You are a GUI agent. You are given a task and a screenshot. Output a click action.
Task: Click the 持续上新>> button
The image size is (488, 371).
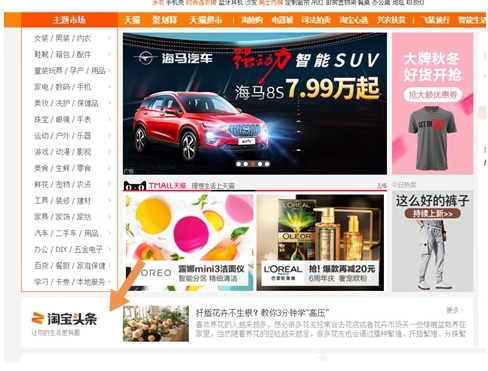tap(432, 214)
